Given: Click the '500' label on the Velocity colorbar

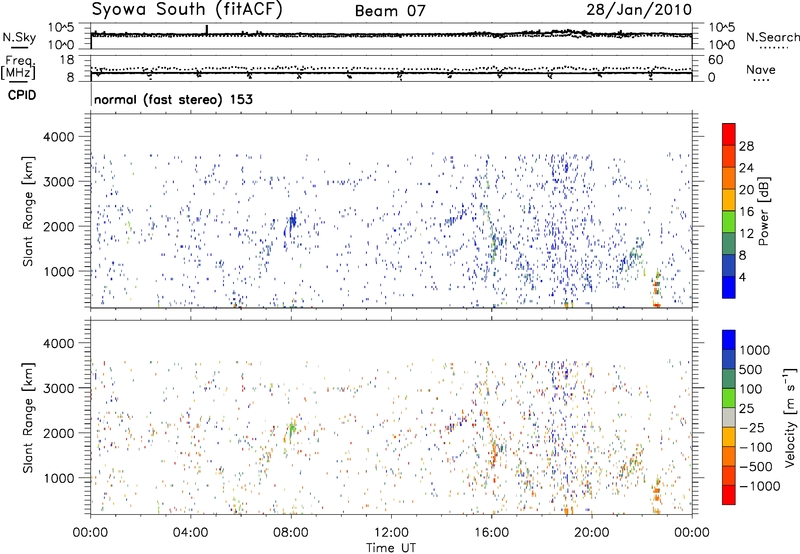Looking at the screenshot, I should [x=751, y=369].
